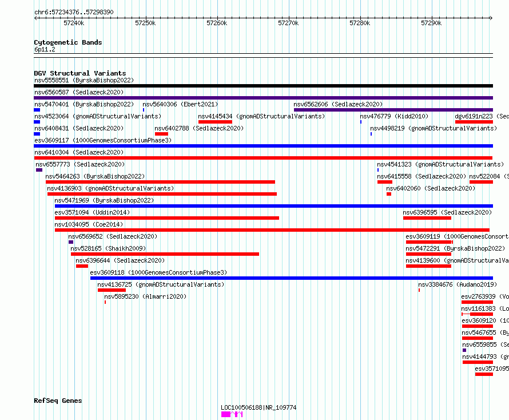Click the nsv1034095 (Coe2014) red bar
The image size is (509, 420).
272,230
